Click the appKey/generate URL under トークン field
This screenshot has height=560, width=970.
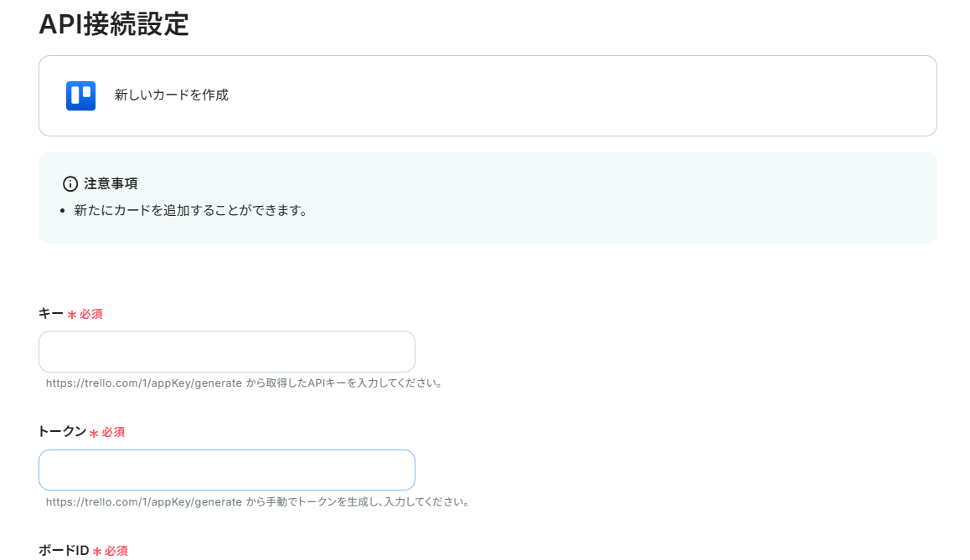143,502
